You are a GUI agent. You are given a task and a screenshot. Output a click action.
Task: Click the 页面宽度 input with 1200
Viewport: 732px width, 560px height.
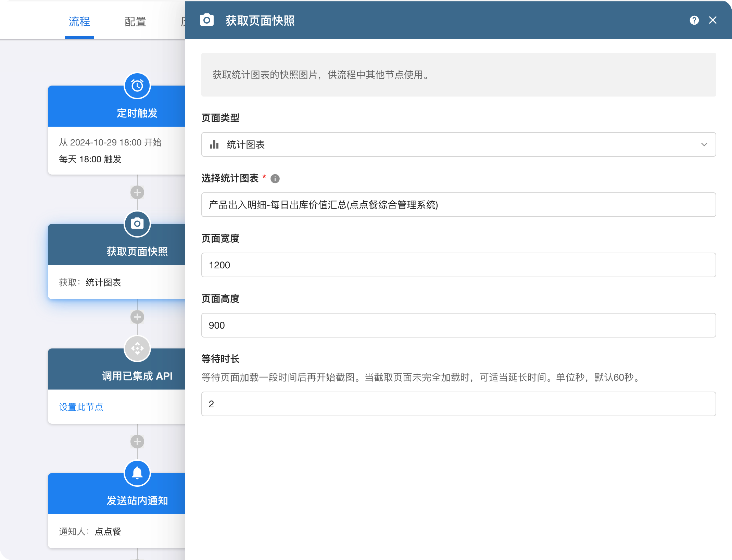458,265
